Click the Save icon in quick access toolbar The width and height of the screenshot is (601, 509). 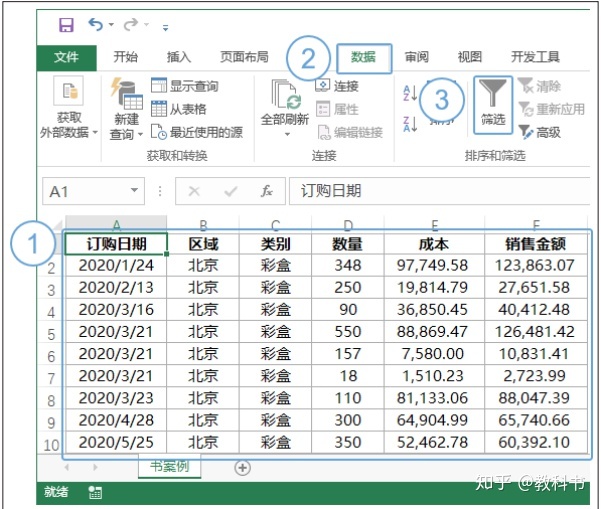pos(66,25)
